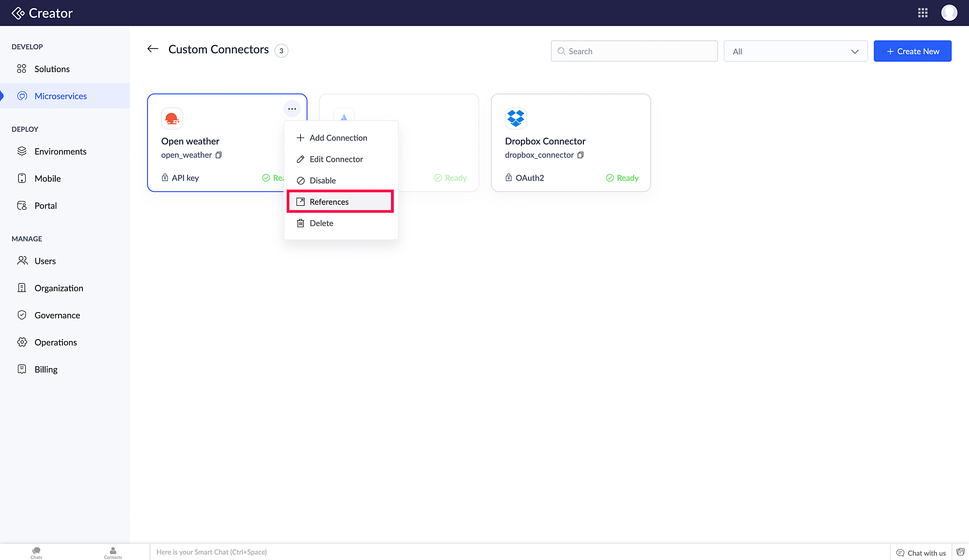This screenshot has width=969, height=560.
Task: Click the user profile avatar
Action: click(x=949, y=13)
